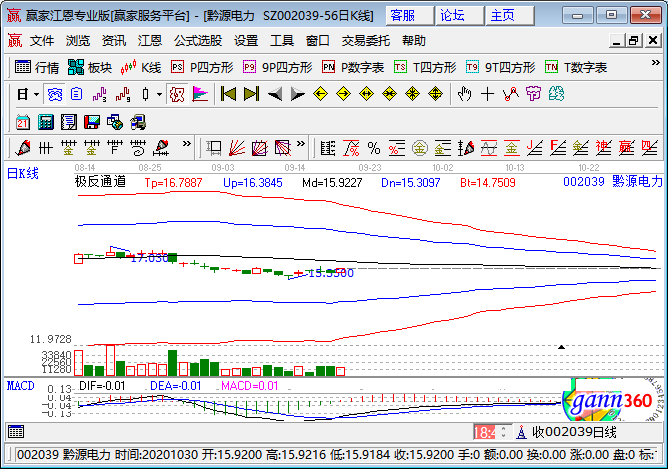Image resolution: width=668 pixels, height=469 pixels.
Task: Open the notepad icon
Action: (x=69, y=122)
